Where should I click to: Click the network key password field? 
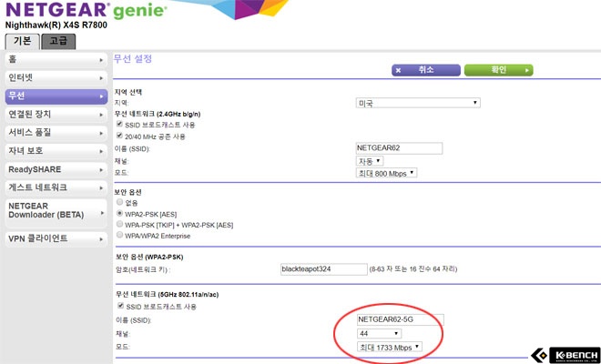pyautogui.click(x=324, y=269)
